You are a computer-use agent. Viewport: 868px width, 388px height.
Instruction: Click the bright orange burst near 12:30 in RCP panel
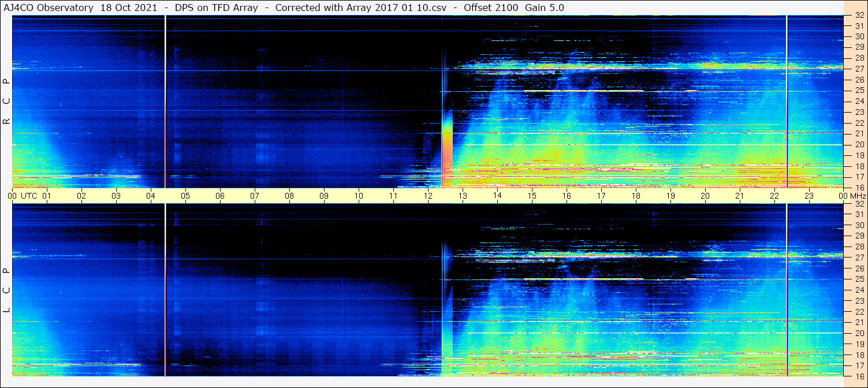(446, 147)
